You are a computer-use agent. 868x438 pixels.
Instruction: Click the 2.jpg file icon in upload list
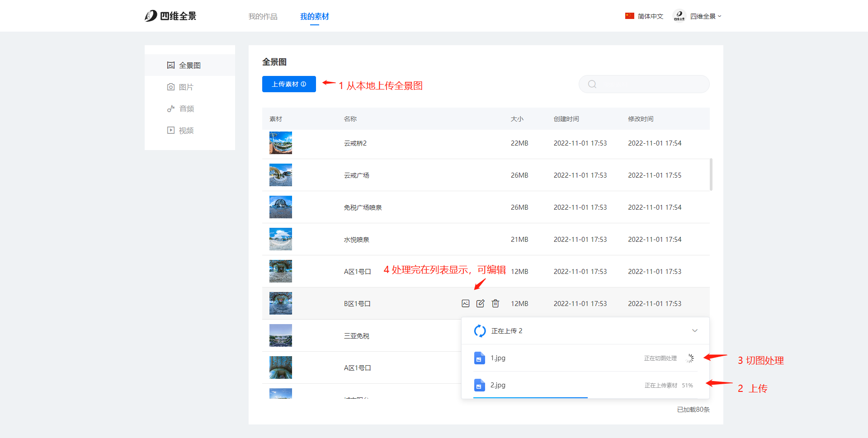point(479,385)
